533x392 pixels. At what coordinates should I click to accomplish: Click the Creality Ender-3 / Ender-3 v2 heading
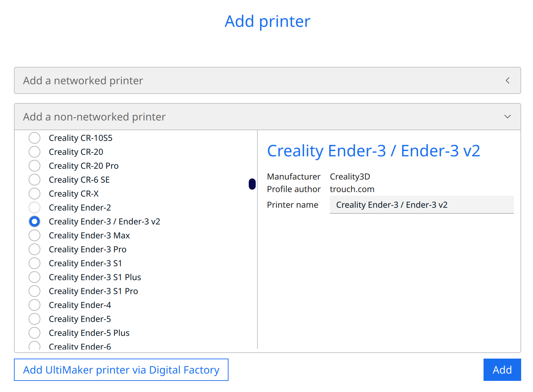coord(373,151)
